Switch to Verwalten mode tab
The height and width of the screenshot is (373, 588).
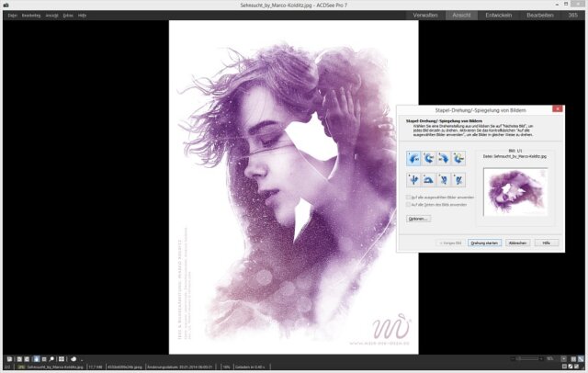425,15
